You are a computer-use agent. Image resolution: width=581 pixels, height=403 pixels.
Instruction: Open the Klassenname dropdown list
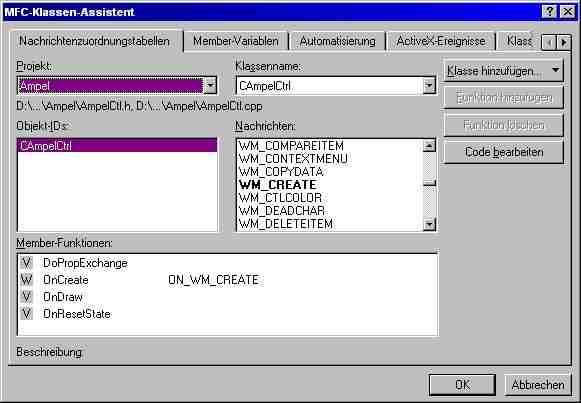click(x=429, y=86)
